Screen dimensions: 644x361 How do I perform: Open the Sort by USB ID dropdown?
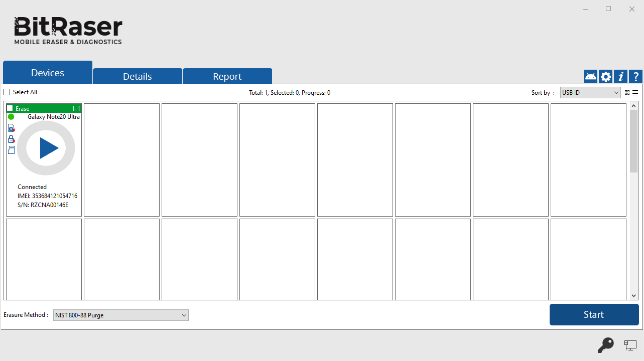[590, 93]
